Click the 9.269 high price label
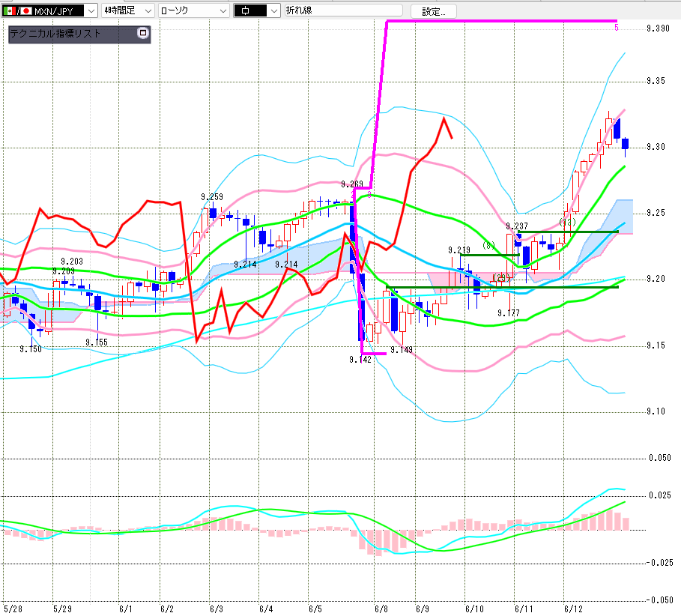This screenshot has width=681, height=616. pyautogui.click(x=352, y=184)
